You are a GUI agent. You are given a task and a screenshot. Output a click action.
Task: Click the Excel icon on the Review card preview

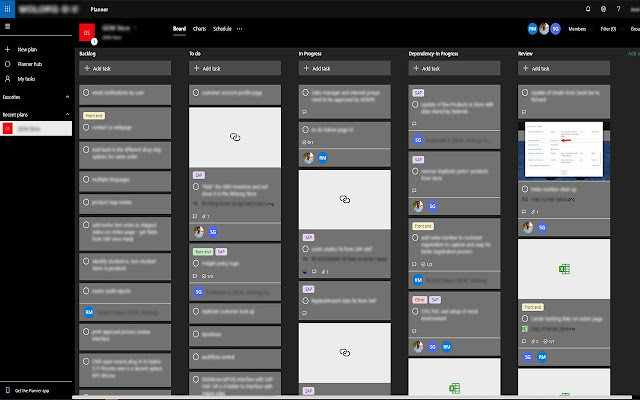564,269
